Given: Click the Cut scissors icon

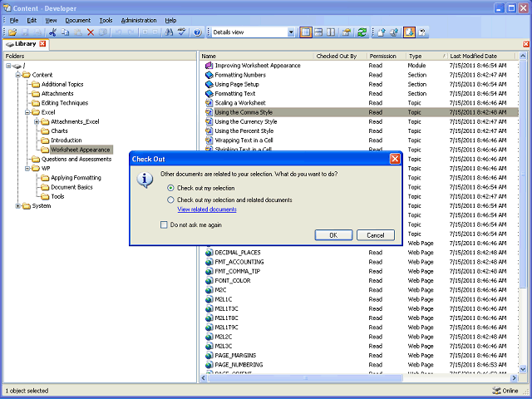Looking at the screenshot, I should pos(52,32).
